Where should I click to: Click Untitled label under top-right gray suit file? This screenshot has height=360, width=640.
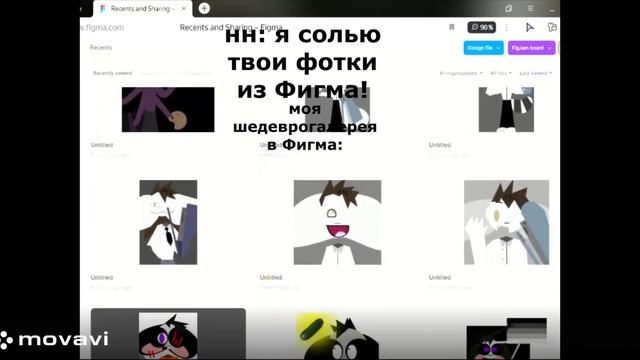pyautogui.click(x=440, y=145)
